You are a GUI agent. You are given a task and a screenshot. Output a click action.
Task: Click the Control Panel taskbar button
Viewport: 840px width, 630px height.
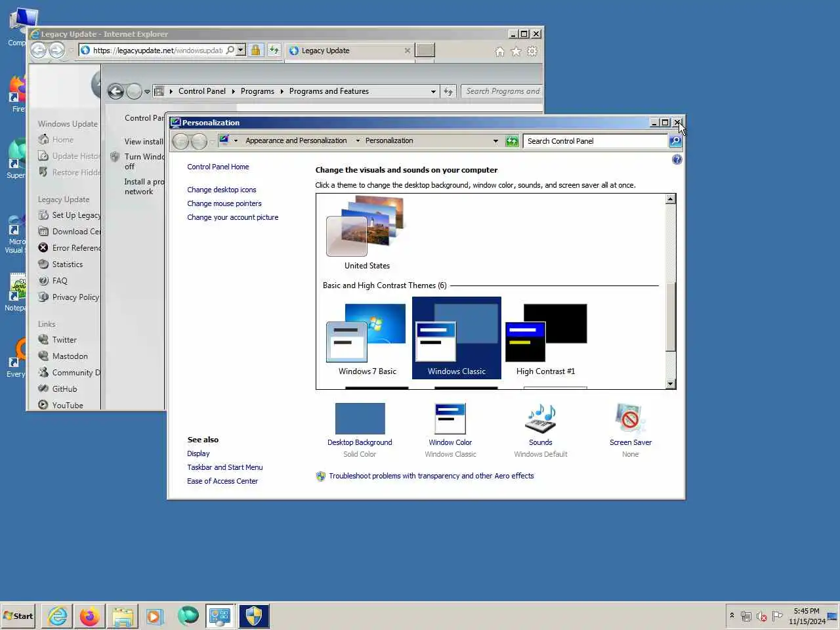[x=220, y=616]
